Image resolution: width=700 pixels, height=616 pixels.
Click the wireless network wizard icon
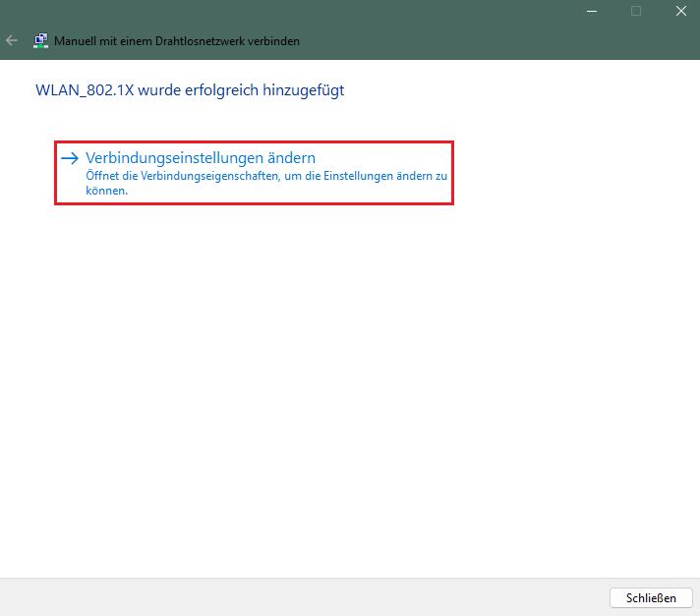[x=40, y=41]
